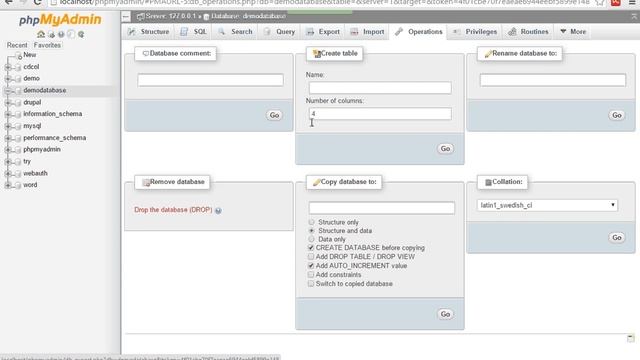The height and width of the screenshot is (360, 640).
Task: Expand the performance_schema node
Action: coord(8,138)
